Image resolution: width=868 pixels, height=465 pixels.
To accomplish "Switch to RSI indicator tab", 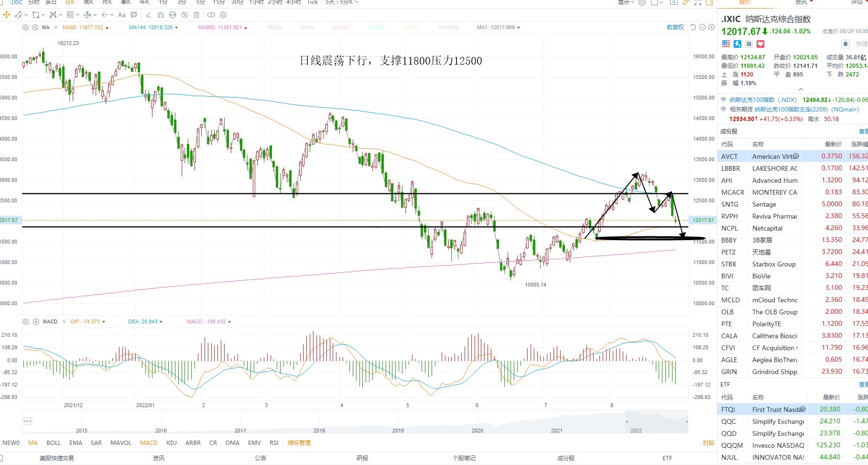I will tap(274, 443).
